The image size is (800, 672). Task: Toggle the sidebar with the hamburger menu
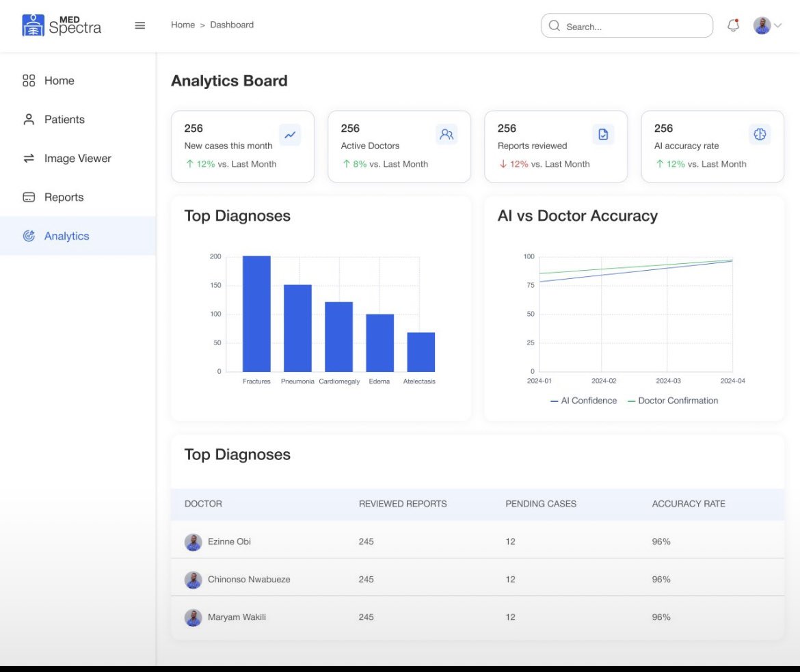tap(140, 25)
